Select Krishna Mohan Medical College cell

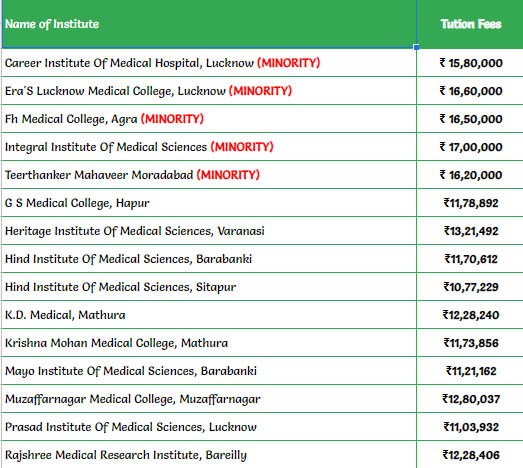[x=209, y=343]
